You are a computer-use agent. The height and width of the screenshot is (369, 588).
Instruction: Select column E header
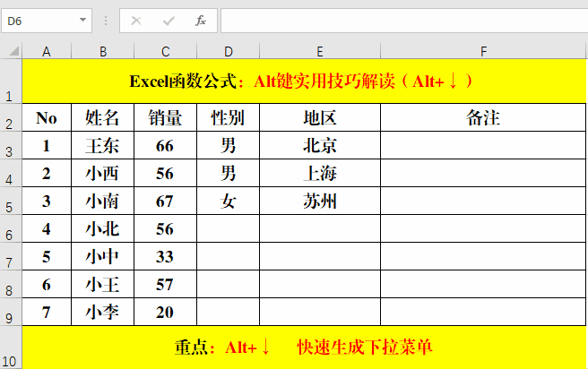[320, 51]
